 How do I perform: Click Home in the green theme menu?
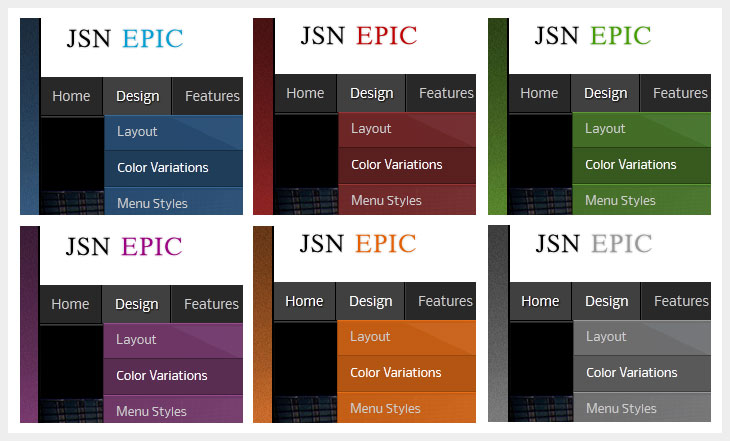click(539, 93)
